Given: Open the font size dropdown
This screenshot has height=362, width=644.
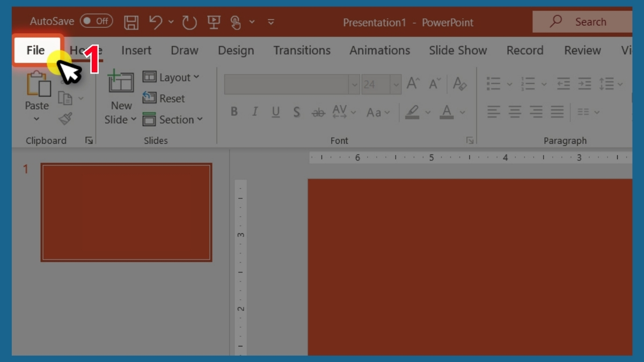Looking at the screenshot, I should click(395, 84).
